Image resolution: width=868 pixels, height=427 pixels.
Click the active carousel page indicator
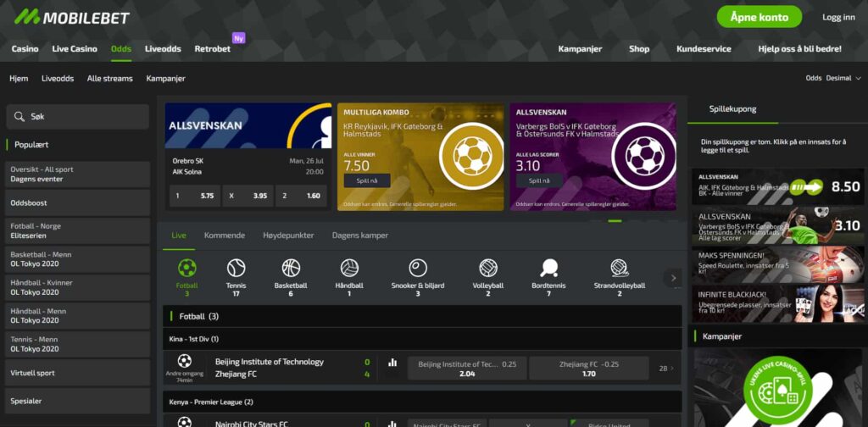(615, 221)
